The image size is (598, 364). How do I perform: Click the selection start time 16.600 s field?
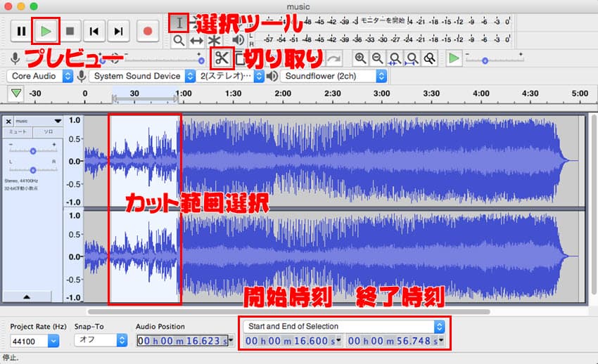tap(291, 341)
